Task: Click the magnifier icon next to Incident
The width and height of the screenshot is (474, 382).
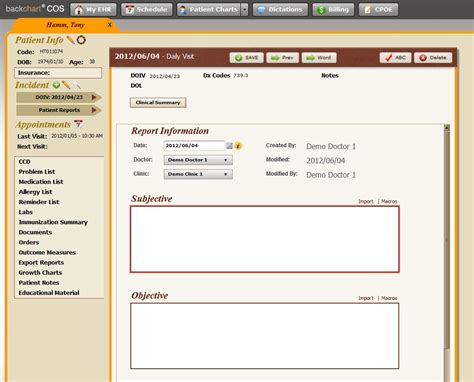Action: pyautogui.click(x=77, y=85)
